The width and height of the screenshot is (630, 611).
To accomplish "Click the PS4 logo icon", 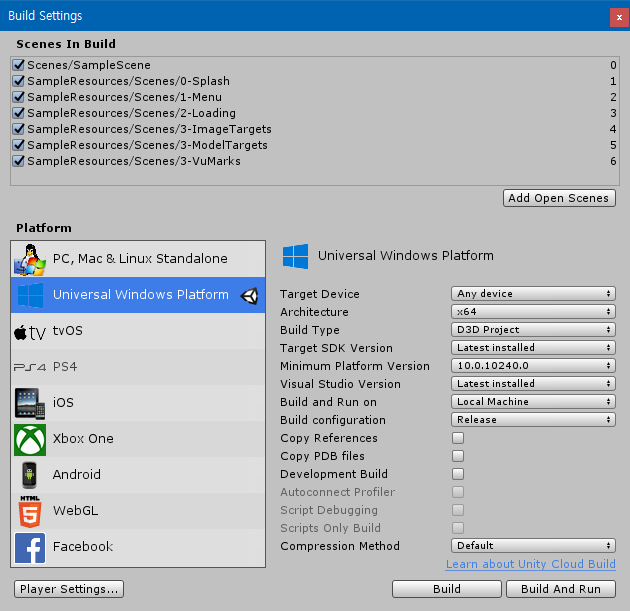I will (x=30, y=367).
